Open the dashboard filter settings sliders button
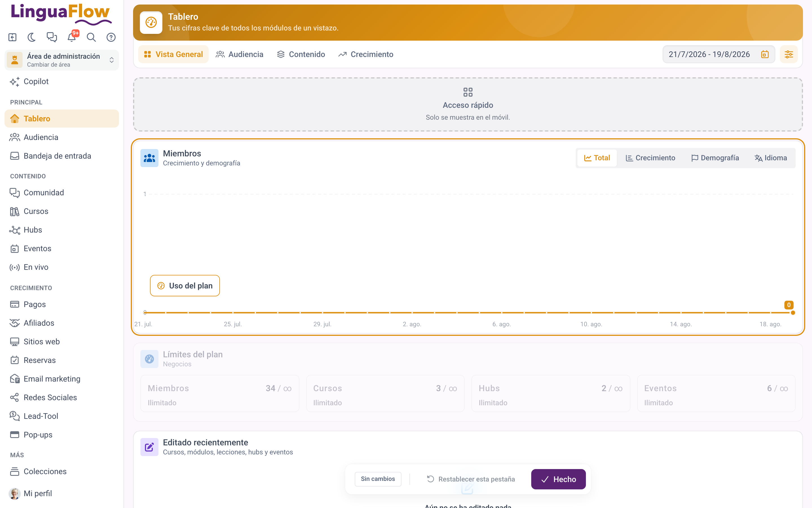Image resolution: width=812 pixels, height=508 pixels. point(789,54)
